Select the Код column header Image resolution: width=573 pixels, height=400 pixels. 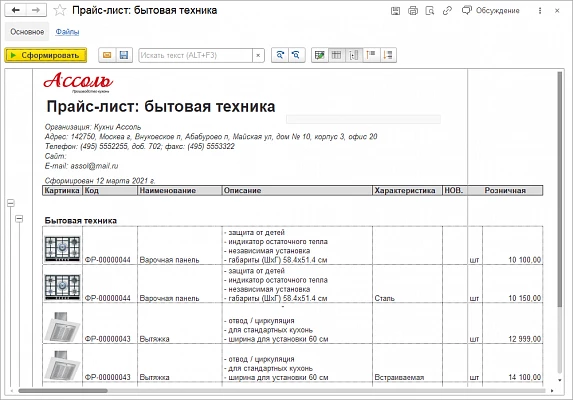tap(110, 191)
